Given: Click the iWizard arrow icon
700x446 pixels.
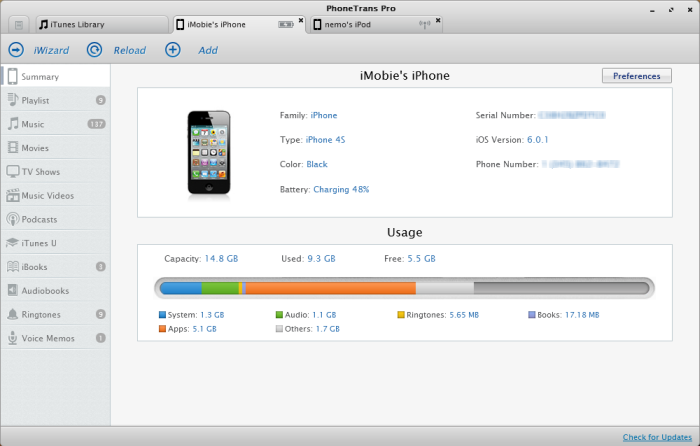Looking at the screenshot, I should click(x=16, y=50).
